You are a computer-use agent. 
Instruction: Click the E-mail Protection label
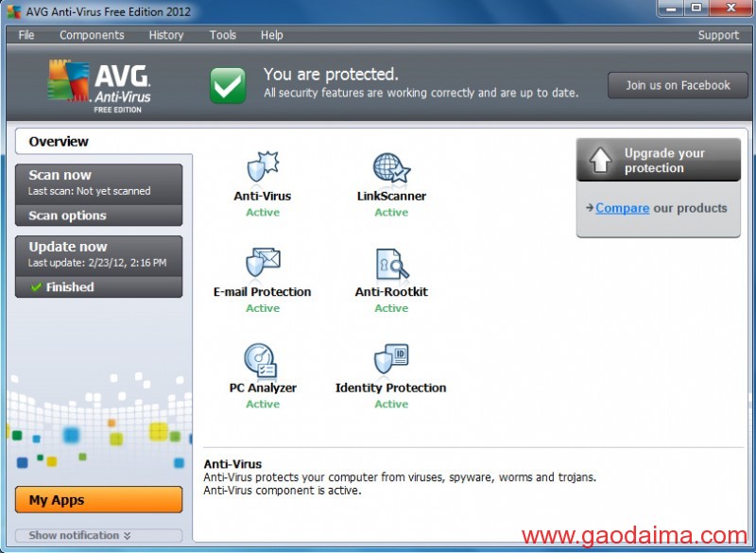click(x=263, y=292)
